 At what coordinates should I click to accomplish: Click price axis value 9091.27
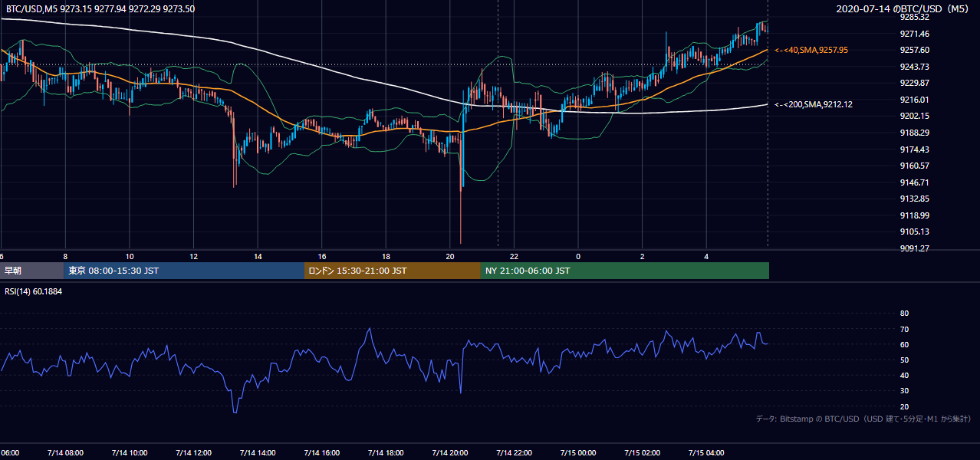[915, 248]
